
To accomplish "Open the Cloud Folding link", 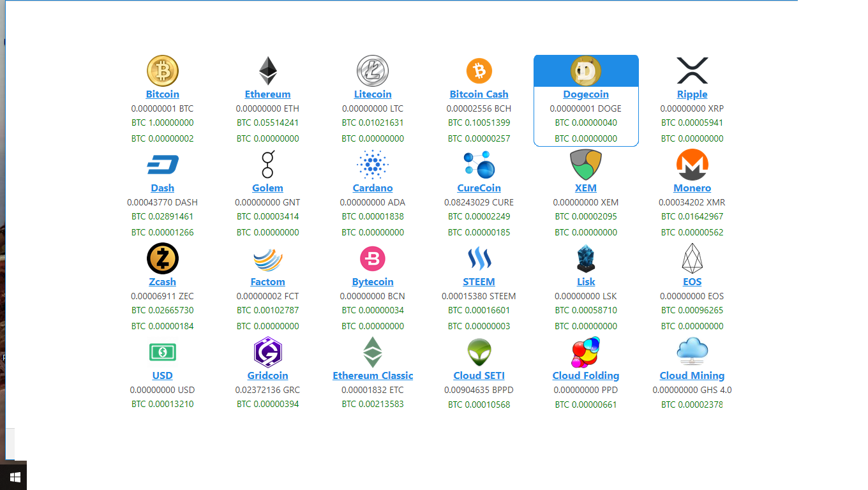I will (x=586, y=376).
